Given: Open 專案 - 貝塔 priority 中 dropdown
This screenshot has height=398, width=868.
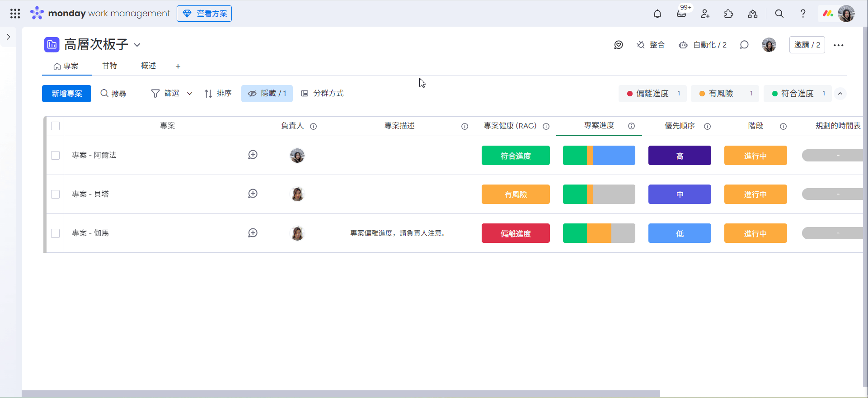Looking at the screenshot, I should (x=680, y=194).
